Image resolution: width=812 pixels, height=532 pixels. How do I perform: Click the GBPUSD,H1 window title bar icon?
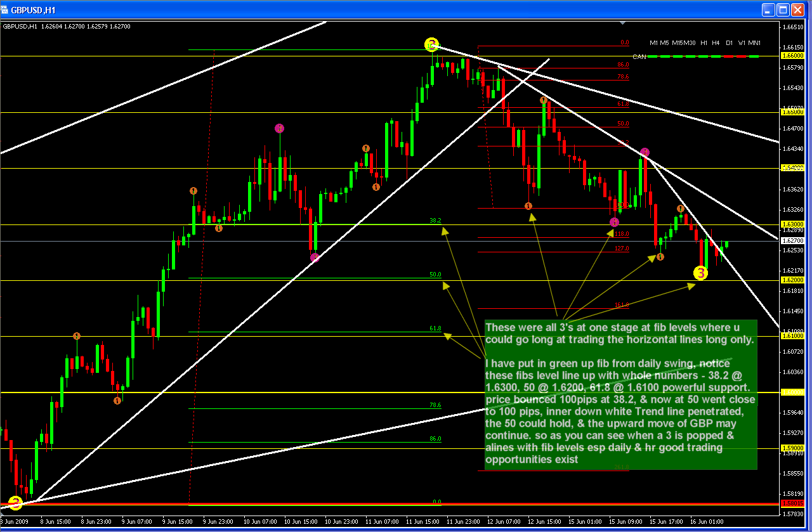coord(6,10)
